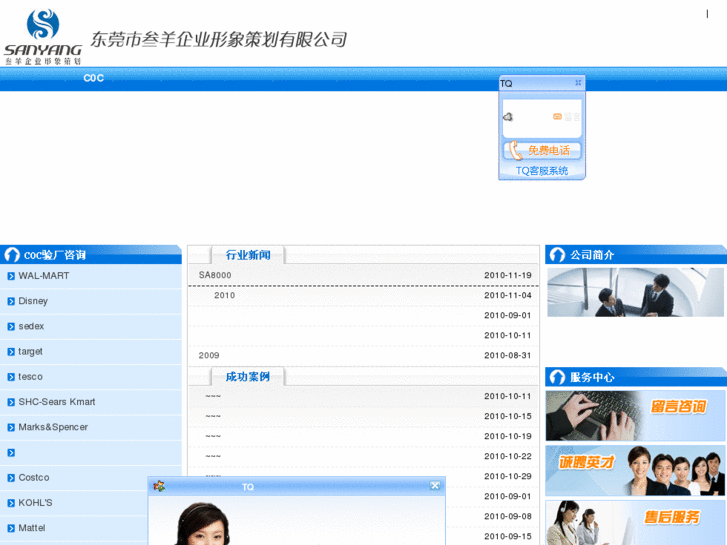
Task: Collapse the TQ customer service widget
Action: click(578, 83)
